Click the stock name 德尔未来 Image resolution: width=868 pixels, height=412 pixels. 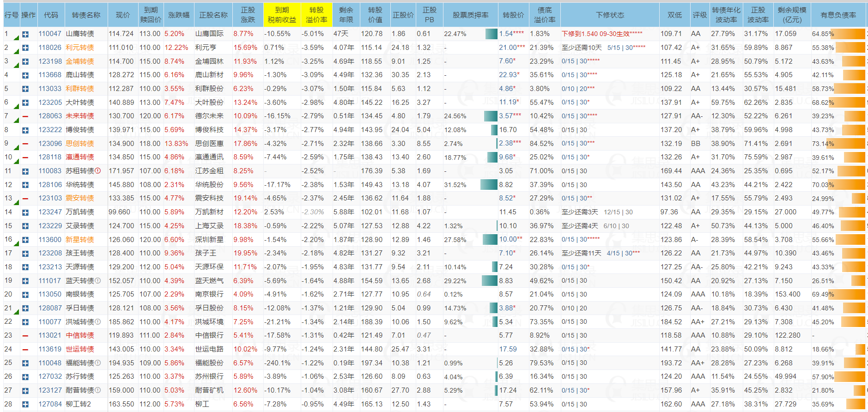pyautogui.click(x=209, y=116)
